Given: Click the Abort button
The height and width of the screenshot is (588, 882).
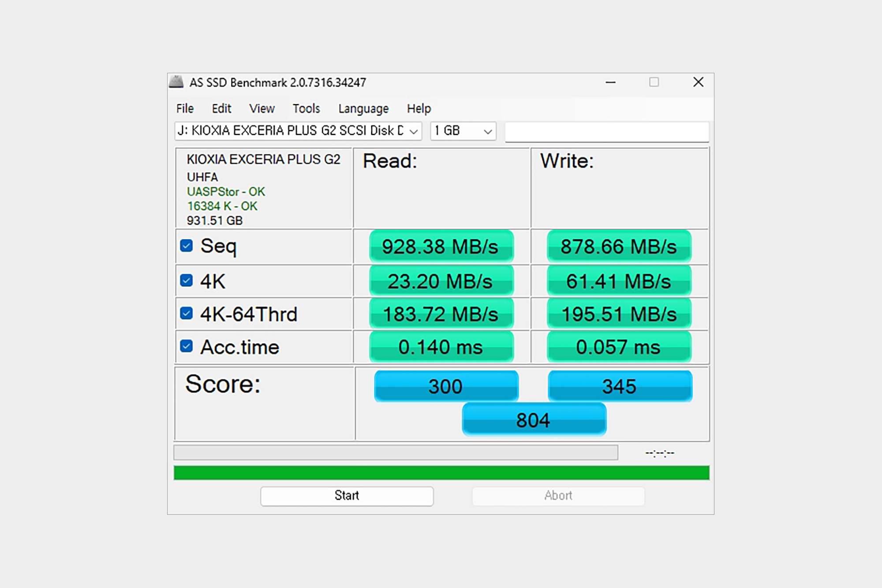Looking at the screenshot, I should 558,496.
